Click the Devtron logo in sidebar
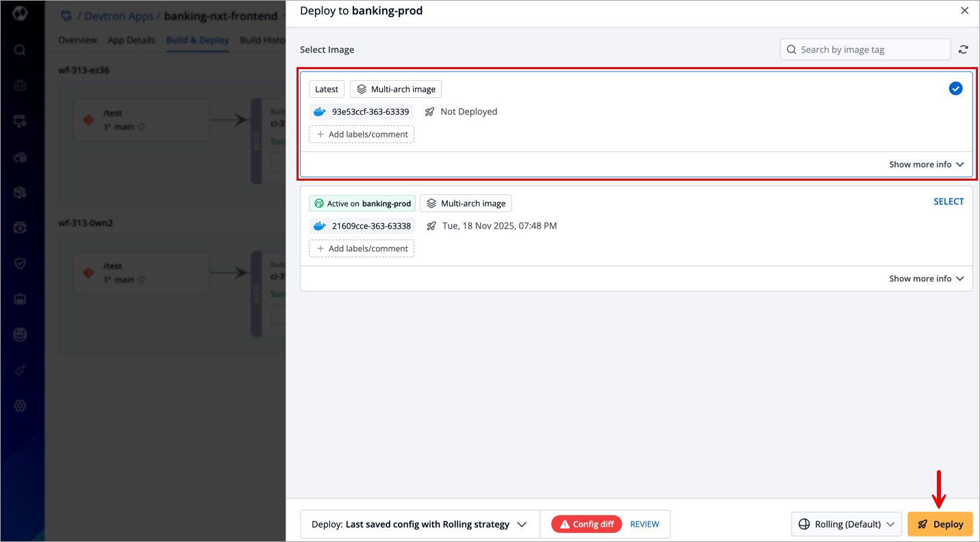 tap(20, 13)
